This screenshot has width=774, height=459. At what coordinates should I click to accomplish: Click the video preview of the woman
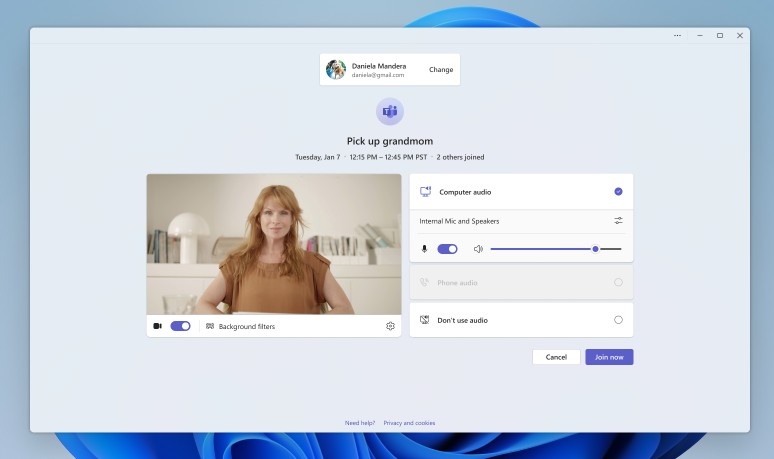pos(274,244)
